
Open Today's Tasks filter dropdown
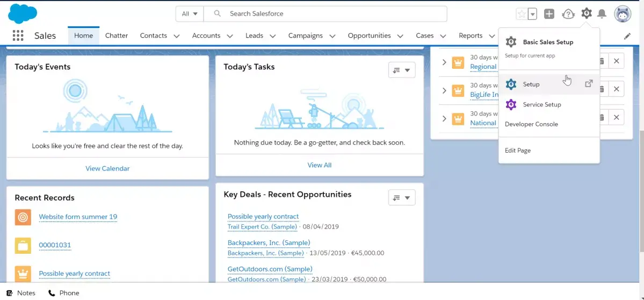click(402, 70)
